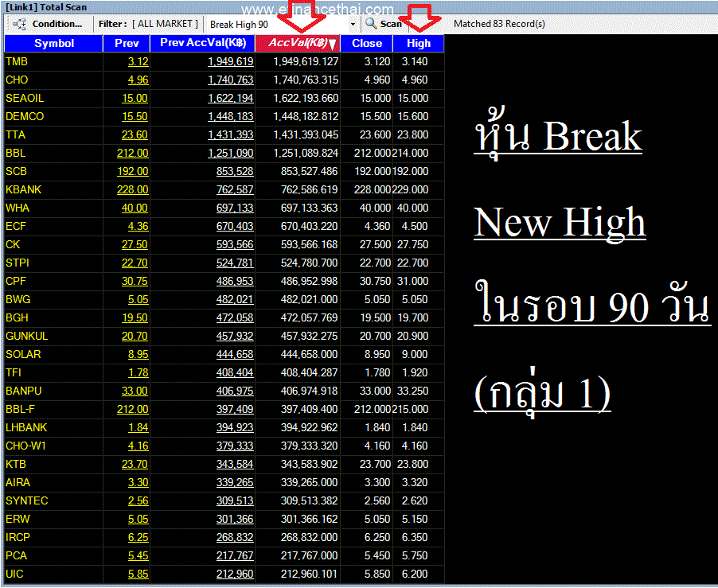This screenshot has width=718, height=588.
Task: Click Prev AccVal 1,949,619 link
Action: [231, 61]
